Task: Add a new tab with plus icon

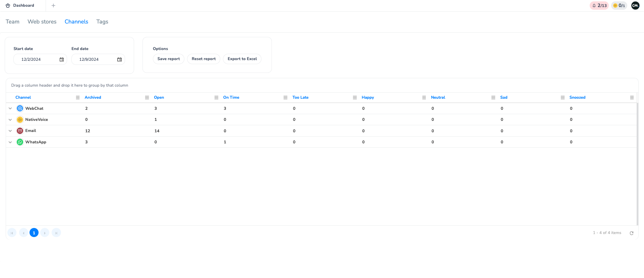Action: click(x=53, y=5)
